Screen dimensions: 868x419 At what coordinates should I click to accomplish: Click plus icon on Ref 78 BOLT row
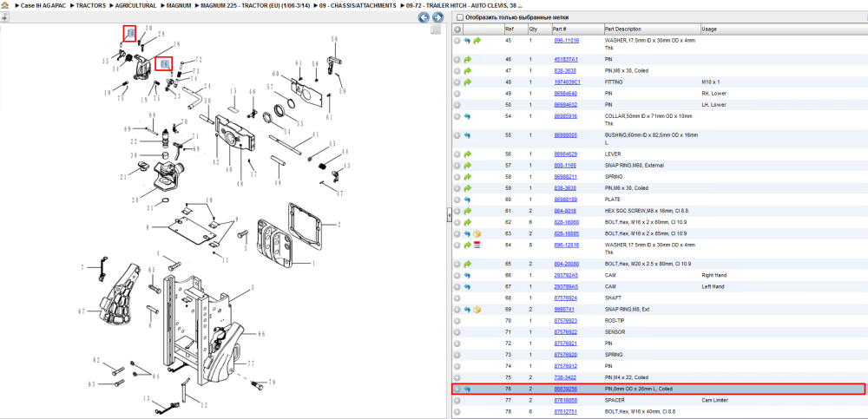pyautogui.click(x=457, y=412)
